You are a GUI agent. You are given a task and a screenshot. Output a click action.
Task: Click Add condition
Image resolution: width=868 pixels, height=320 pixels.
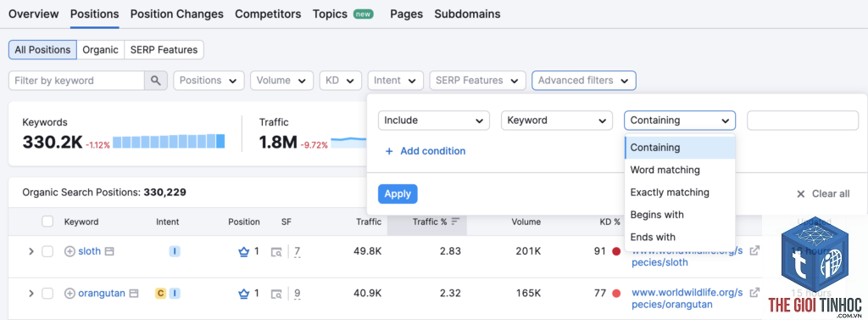(426, 151)
